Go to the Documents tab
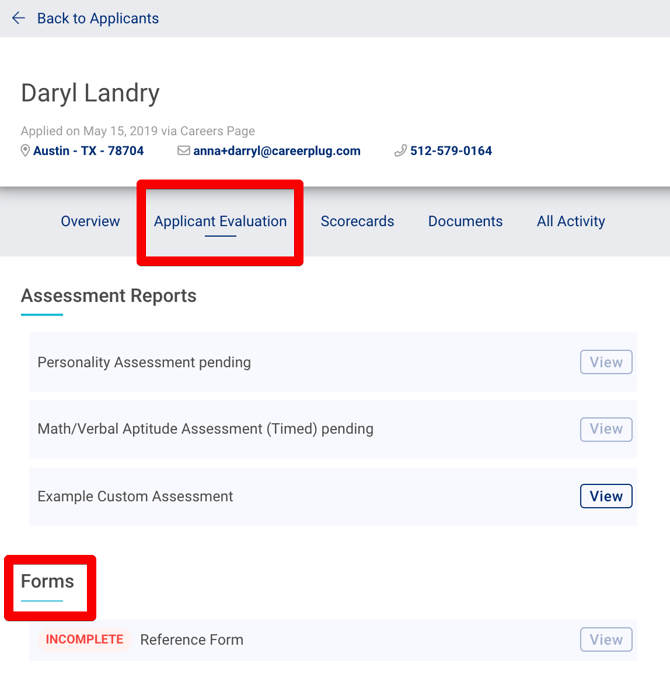Image resolution: width=670 pixels, height=689 pixels. click(x=465, y=221)
